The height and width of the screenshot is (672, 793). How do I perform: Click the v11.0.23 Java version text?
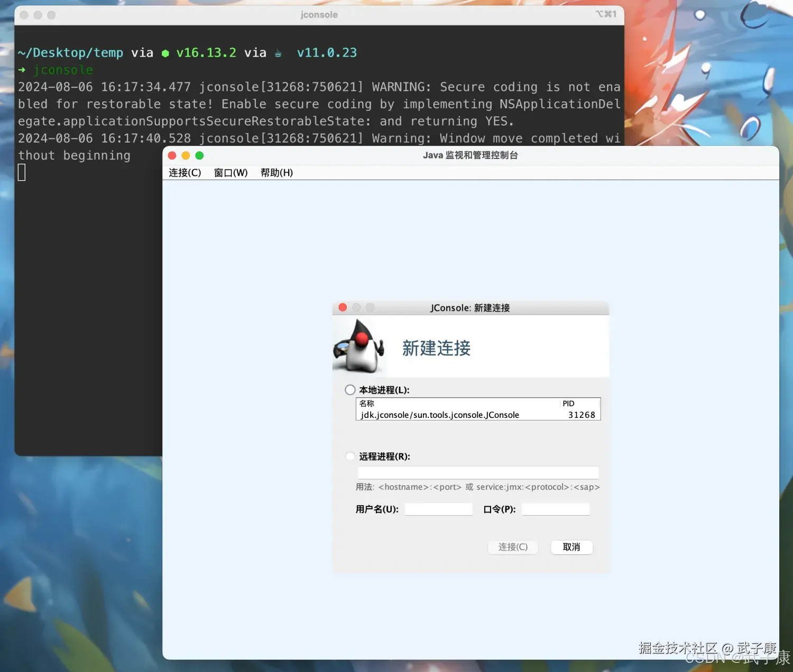(327, 53)
